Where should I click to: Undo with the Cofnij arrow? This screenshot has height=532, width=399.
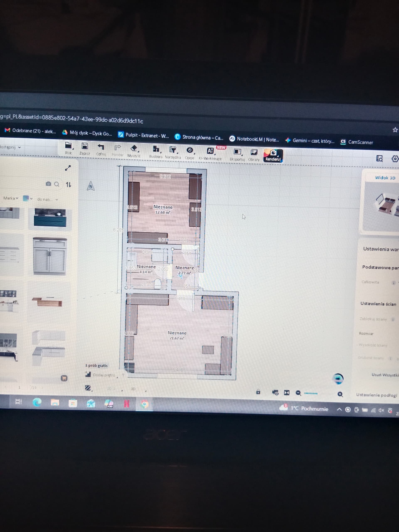[101, 147]
